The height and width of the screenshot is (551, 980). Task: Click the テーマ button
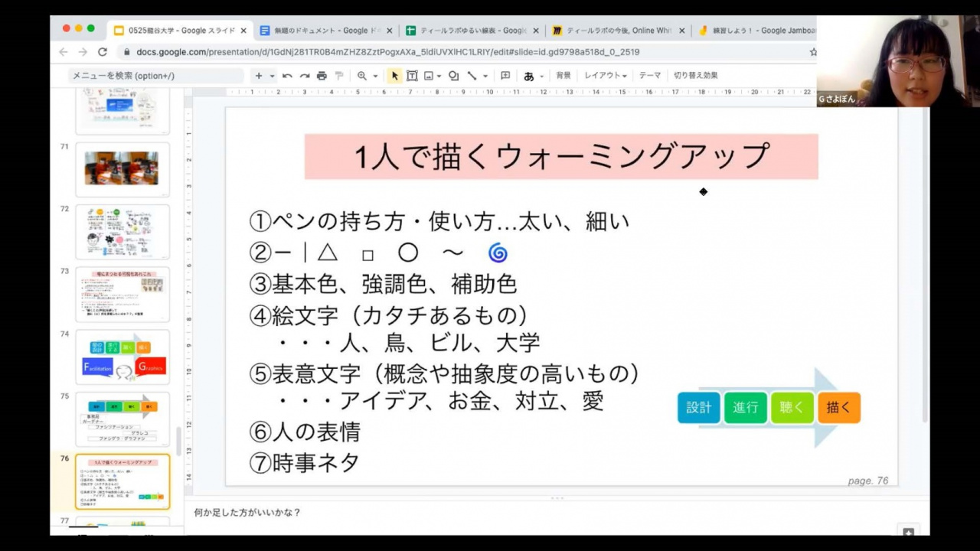(x=649, y=76)
